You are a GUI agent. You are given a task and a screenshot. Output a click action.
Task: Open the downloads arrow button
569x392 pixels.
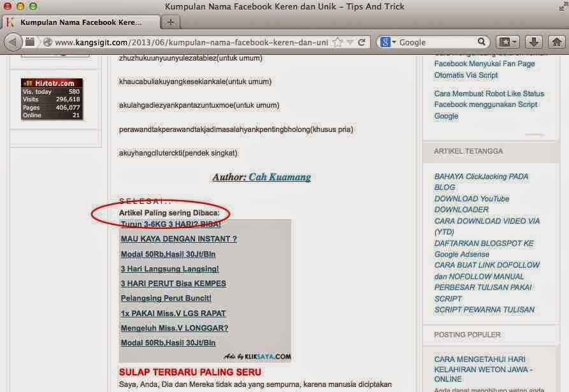tap(533, 42)
